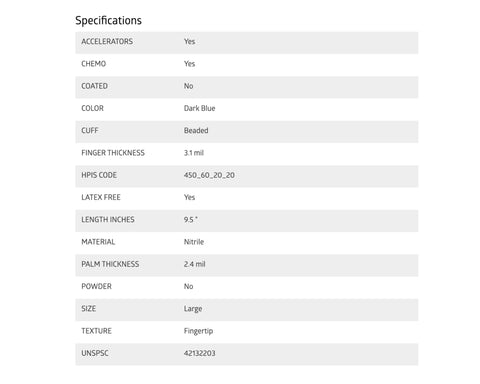Select the CUFF value Beaded
This screenshot has height=384, width=480.
point(196,131)
